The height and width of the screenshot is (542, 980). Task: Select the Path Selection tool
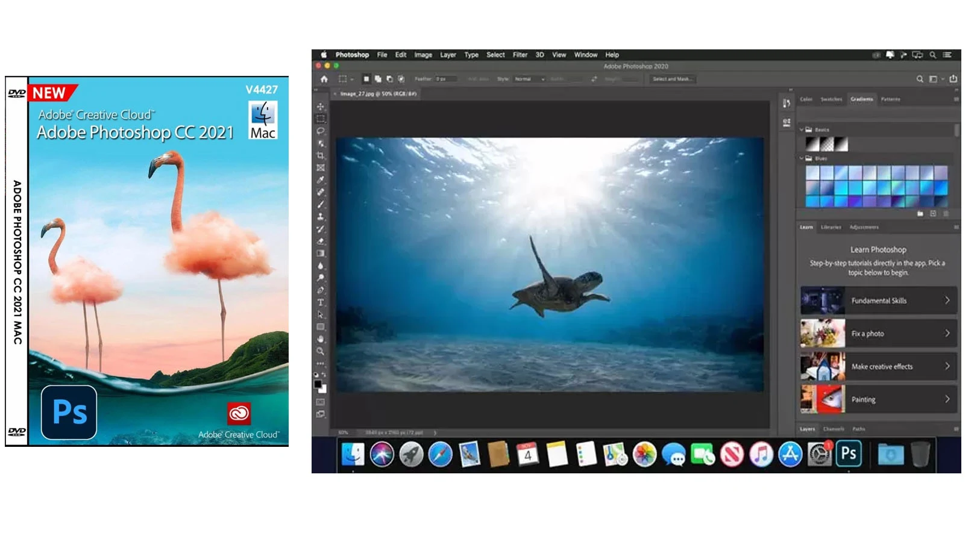(321, 314)
